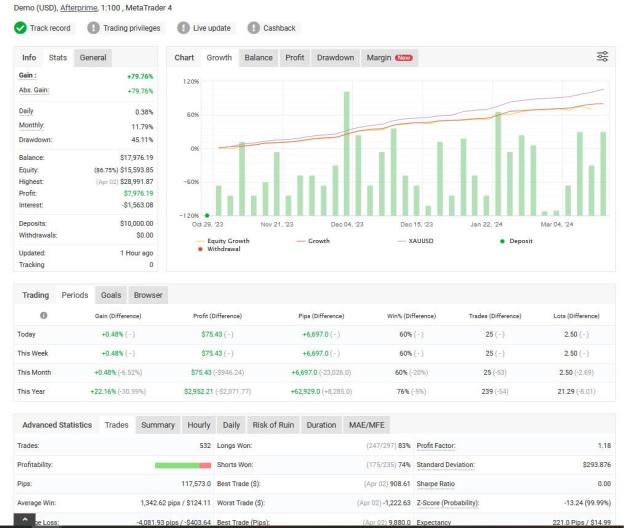
Task: Switch chart to Balance tab
Action: click(x=258, y=57)
